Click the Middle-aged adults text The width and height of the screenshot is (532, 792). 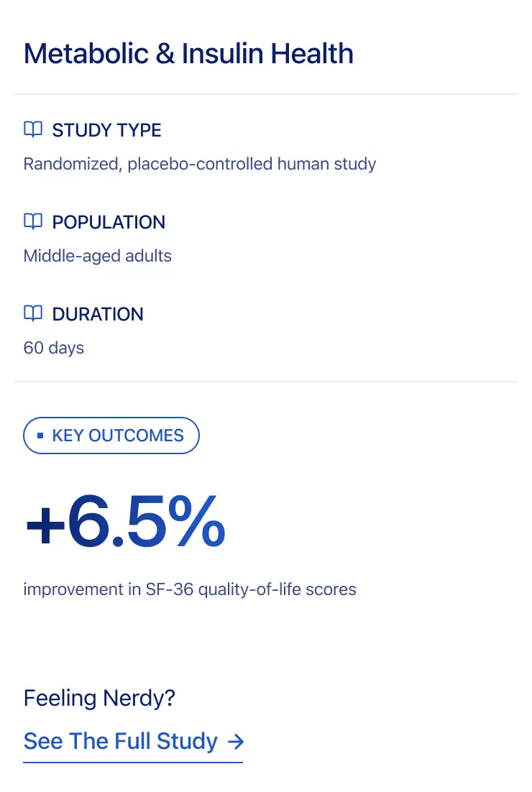pyautogui.click(x=98, y=256)
